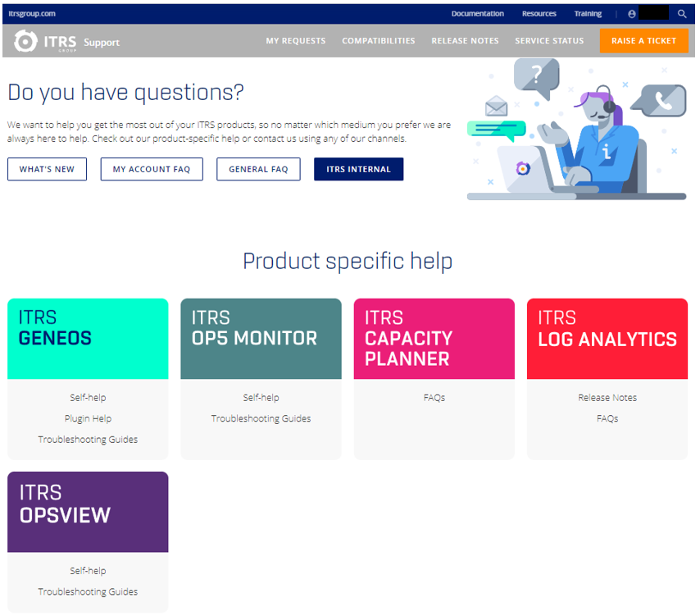Open Opsview Troubleshooting Guides link
700x616 pixels.
pyautogui.click(x=88, y=592)
